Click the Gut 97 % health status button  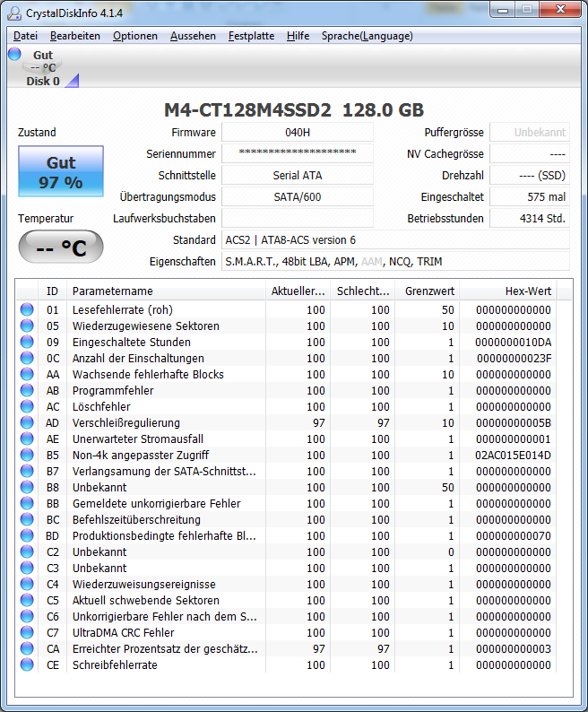(x=61, y=171)
